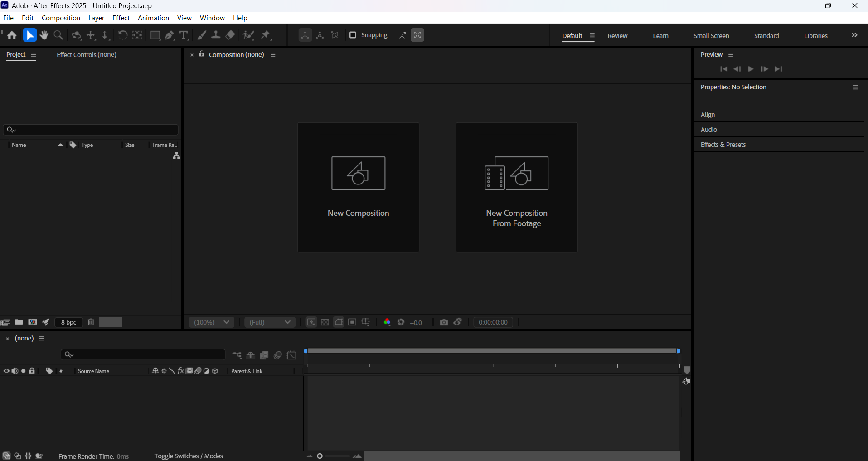Select the Clone Stamp tool
The height and width of the screenshot is (461, 868).
216,35
